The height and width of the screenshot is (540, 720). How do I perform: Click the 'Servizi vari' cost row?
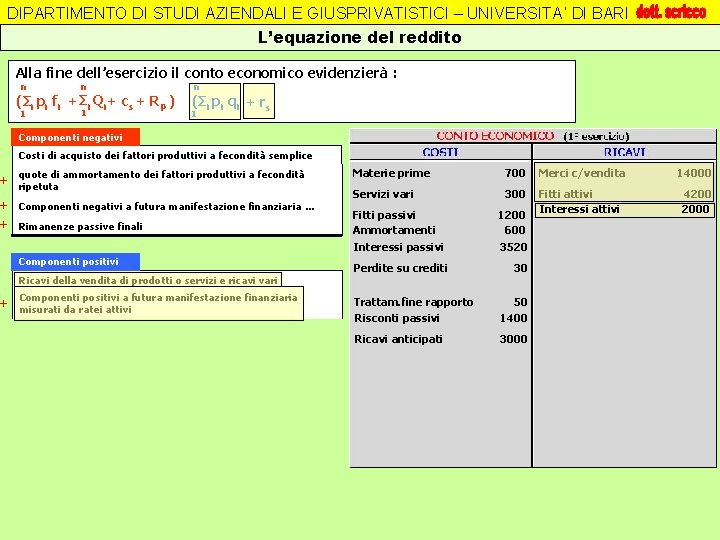click(x=439, y=194)
